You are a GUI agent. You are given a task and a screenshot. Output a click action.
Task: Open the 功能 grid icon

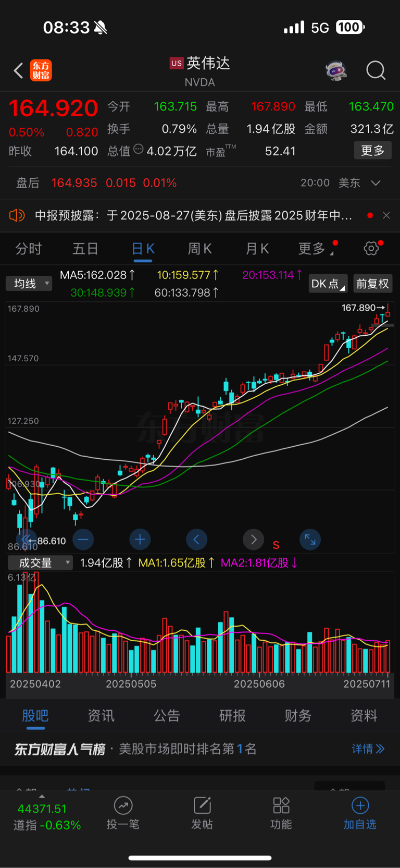click(x=281, y=805)
